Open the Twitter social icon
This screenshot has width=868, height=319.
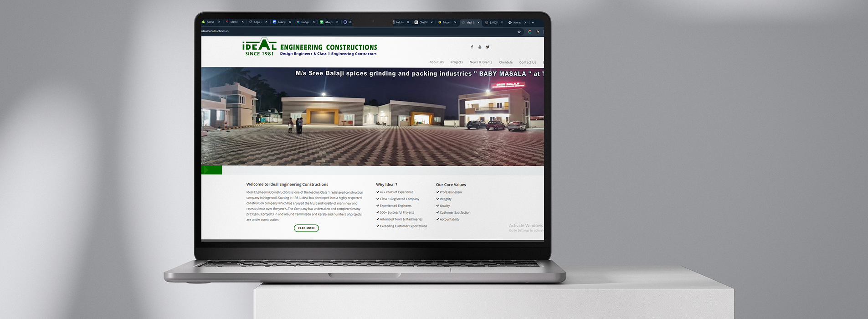coord(488,47)
